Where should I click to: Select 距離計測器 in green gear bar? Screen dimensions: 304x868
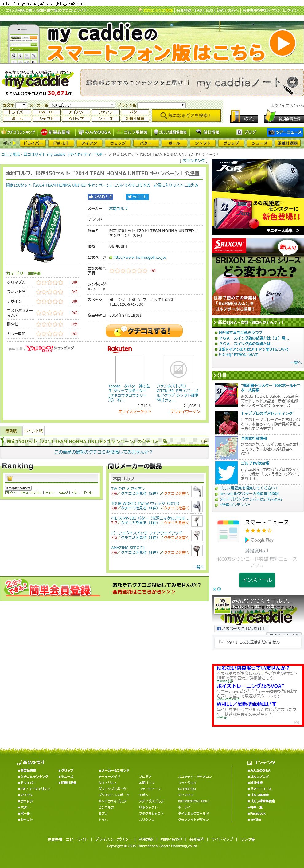tap(287, 143)
